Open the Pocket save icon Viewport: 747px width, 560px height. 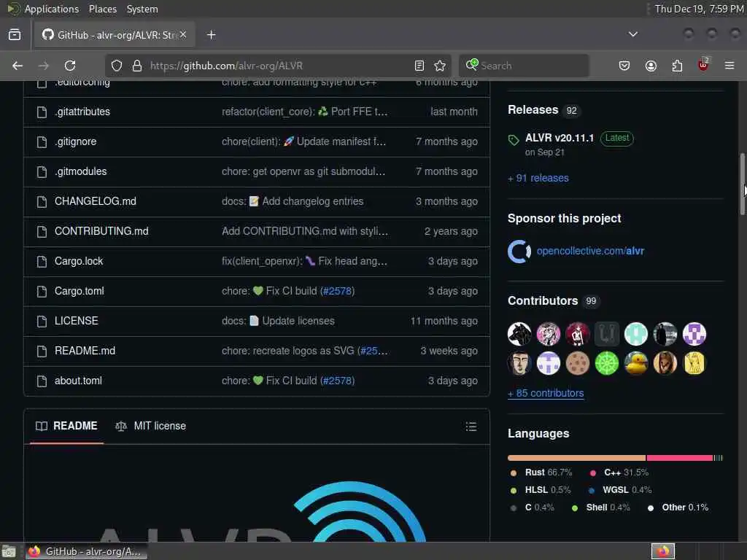[624, 66]
